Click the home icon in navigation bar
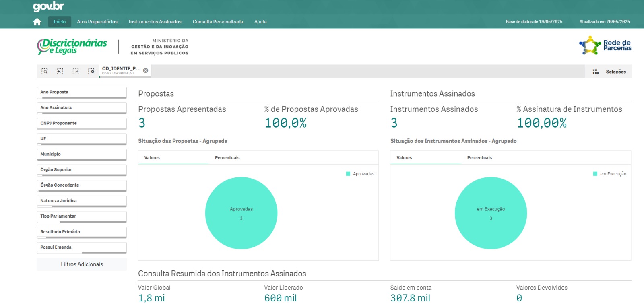This screenshot has width=644, height=307. (37, 22)
